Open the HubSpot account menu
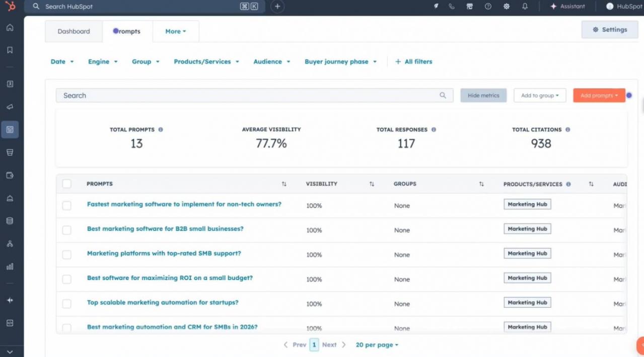 pos(624,7)
